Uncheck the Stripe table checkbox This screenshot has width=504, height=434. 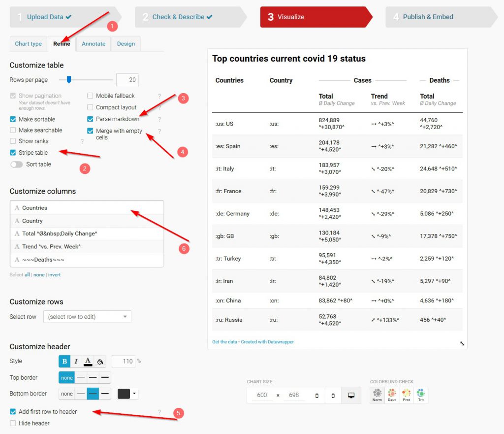[x=13, y=153]
